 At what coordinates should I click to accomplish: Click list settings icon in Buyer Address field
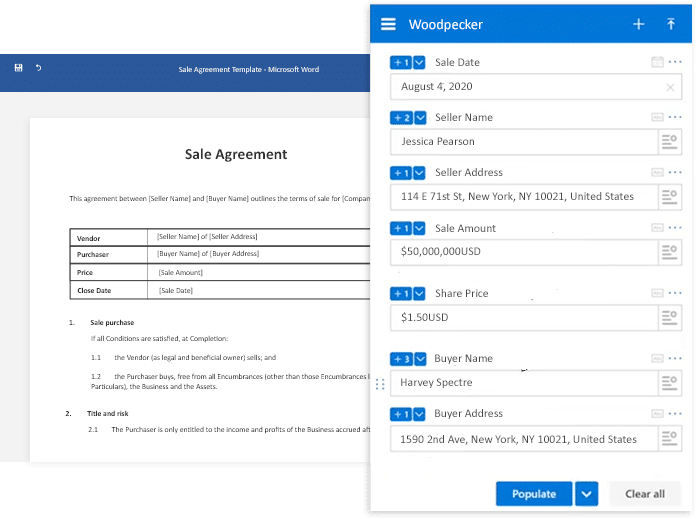(669, 439)
